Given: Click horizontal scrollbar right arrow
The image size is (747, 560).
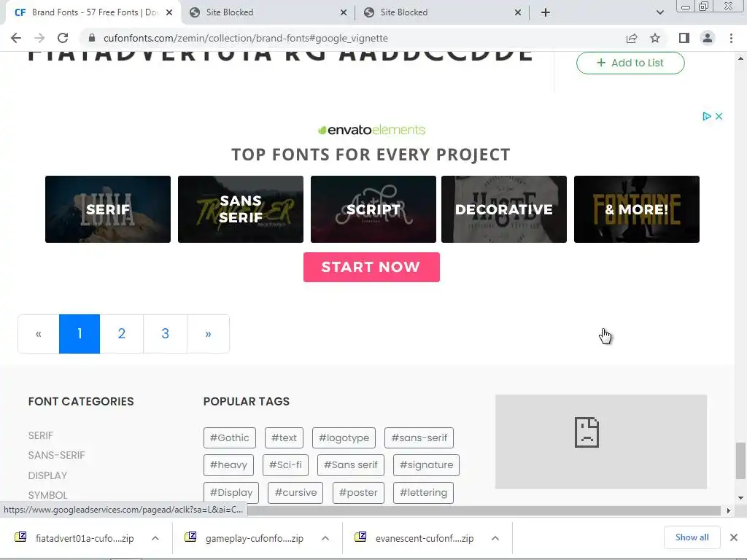Looking at the screenshot, I should coord(729,510).
